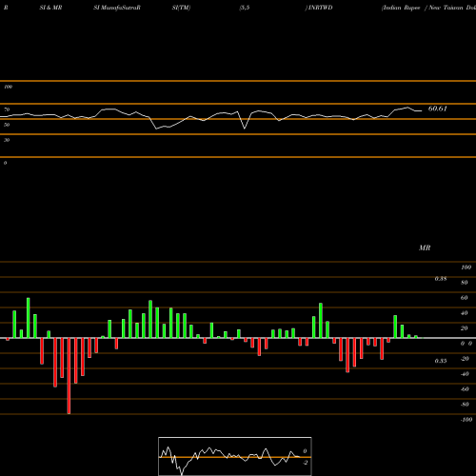Click the 0.35 value beside the -20 label

tap(441, 361)
